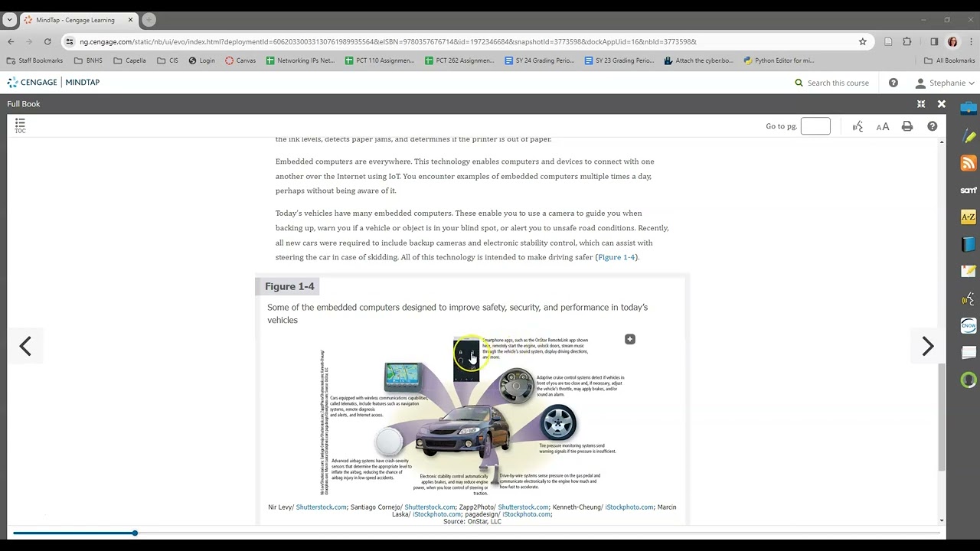This screenshot has height=551, width=980.
Task: Reload the browser page
Action: click(x=47, y=41)
